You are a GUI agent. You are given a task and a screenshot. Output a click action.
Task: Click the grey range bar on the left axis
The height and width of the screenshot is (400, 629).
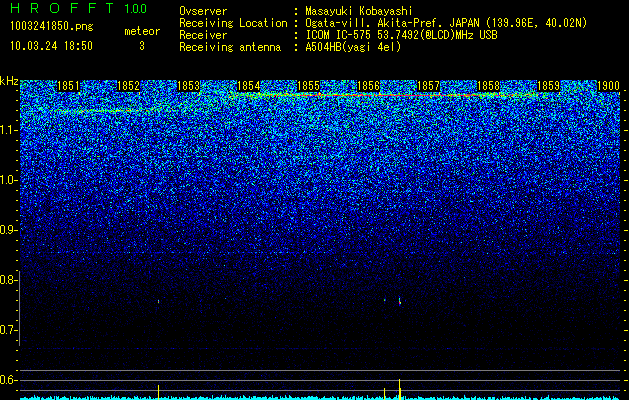coord(20,309)
